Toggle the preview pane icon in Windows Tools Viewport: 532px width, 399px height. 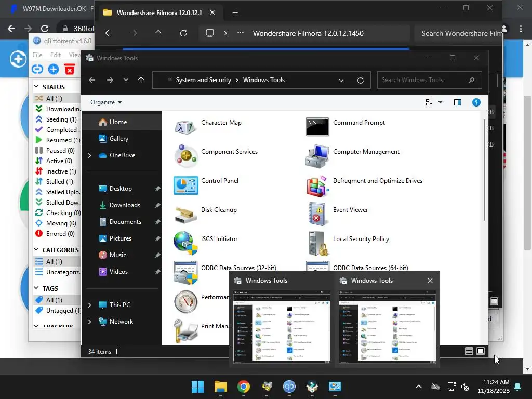tap(457, 102)
